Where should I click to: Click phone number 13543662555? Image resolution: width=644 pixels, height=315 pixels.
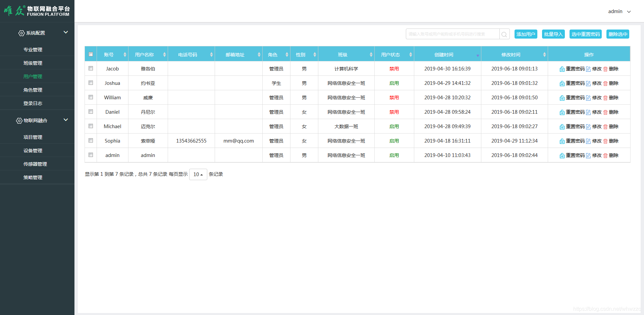click(191, 141)
